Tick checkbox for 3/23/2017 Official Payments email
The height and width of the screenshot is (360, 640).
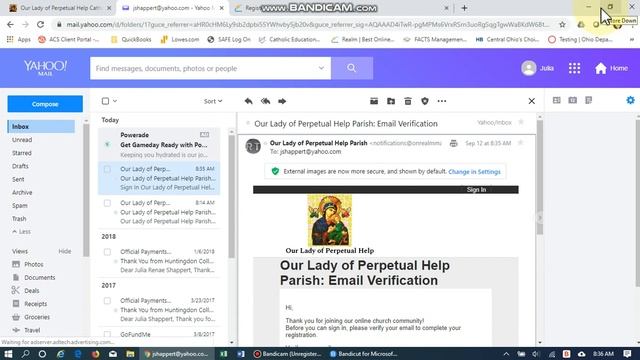[x=107, y=301]
